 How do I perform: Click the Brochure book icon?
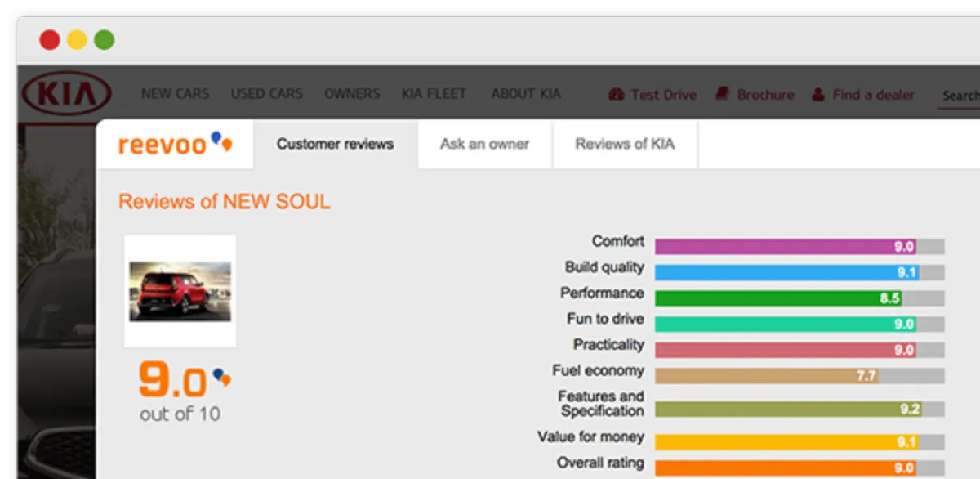coord(722,95)
